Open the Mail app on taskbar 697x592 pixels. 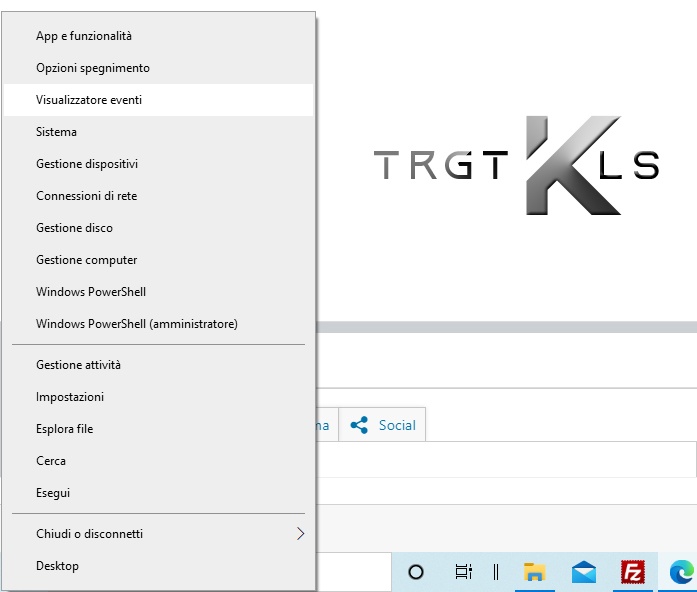tap(584, 572)
